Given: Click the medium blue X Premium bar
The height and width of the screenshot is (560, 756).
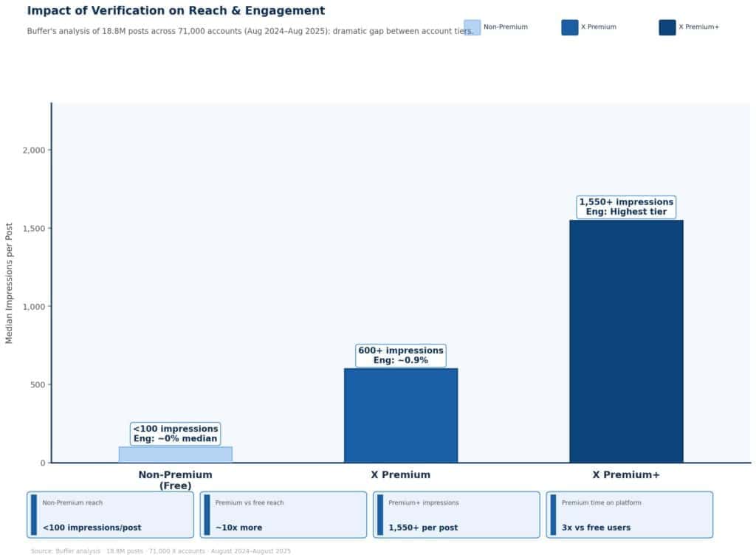Looking at the screenshot, I should (400, 415).
